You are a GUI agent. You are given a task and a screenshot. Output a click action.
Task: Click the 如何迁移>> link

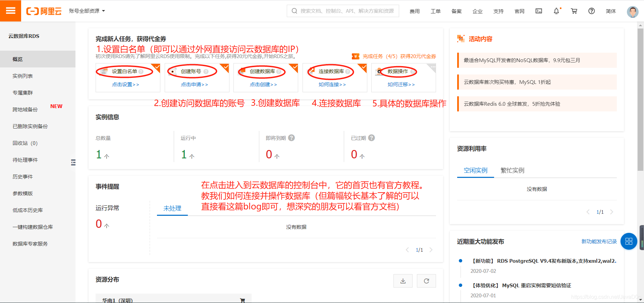click(x=401, y=85)
